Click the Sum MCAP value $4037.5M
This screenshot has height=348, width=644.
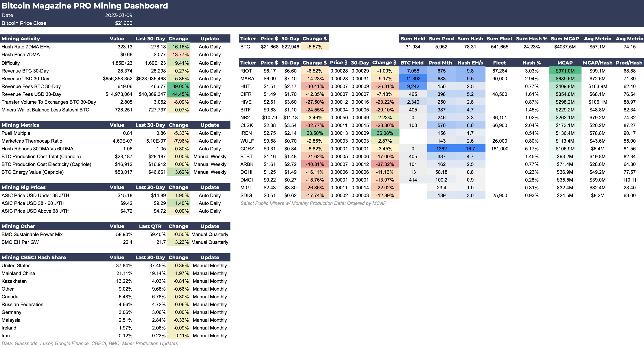coord(565,47)
